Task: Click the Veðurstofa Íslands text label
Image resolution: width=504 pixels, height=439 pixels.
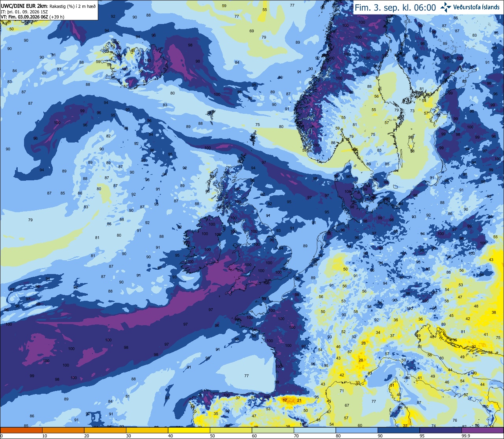Action: 476,7
